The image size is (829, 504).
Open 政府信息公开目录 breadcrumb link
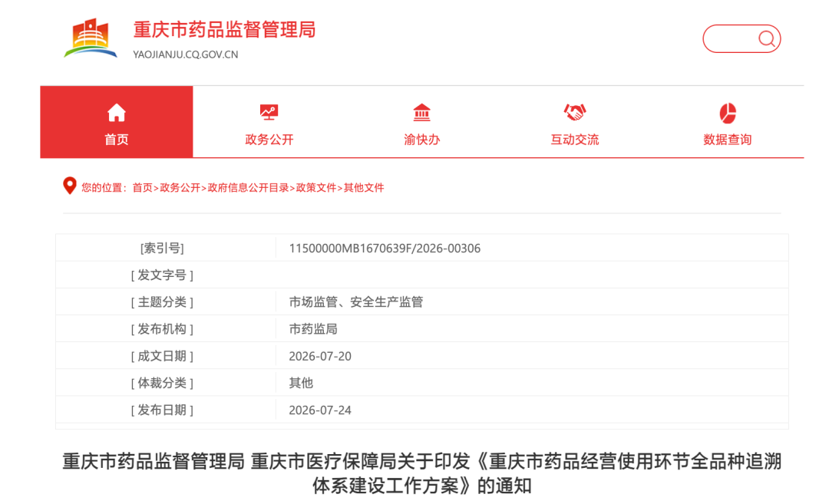248,187
